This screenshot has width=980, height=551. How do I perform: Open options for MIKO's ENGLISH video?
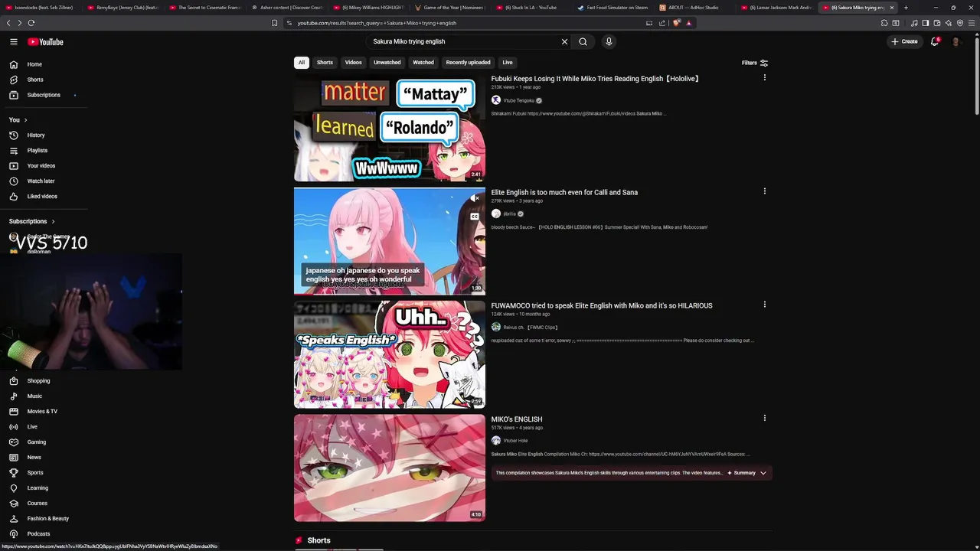(764, 418)
